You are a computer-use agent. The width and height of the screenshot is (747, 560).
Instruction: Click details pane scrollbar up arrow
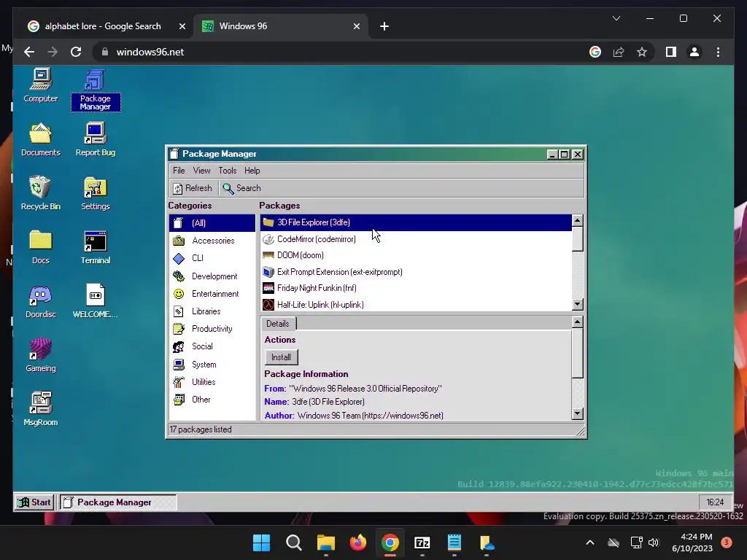(x=578, y=322)
